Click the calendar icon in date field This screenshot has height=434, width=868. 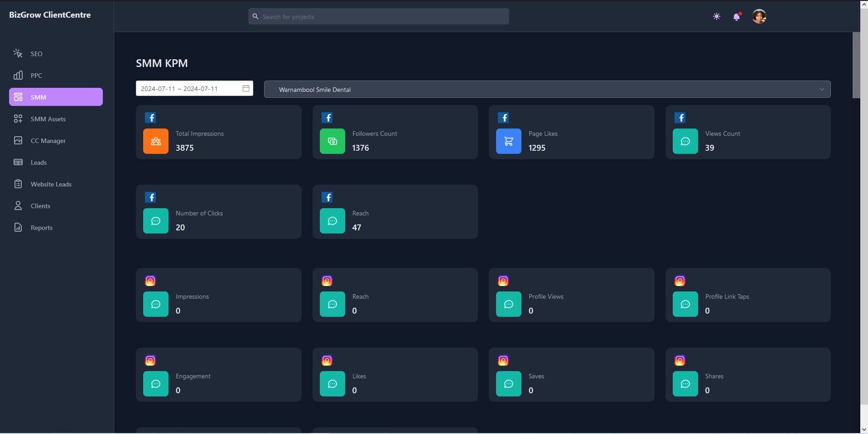pos(246,88)
